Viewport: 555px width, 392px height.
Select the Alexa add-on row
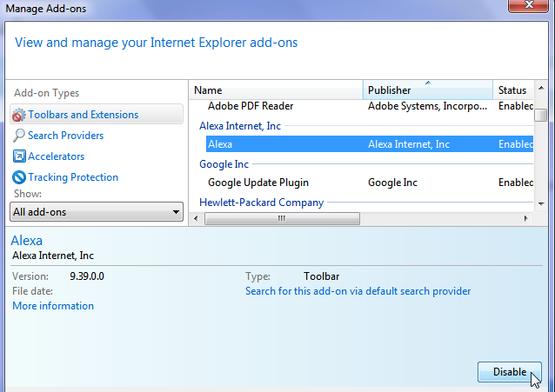[x=370, y=144]
